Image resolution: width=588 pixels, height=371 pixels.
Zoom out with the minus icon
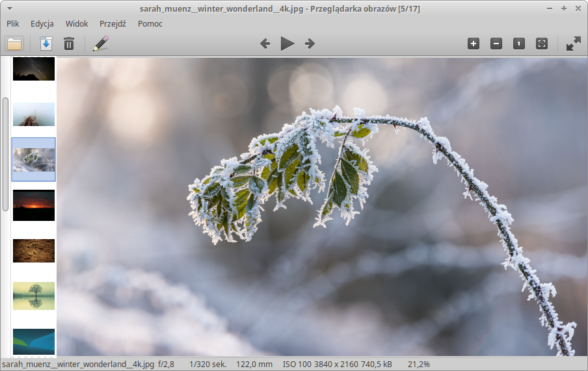point(496,44)
